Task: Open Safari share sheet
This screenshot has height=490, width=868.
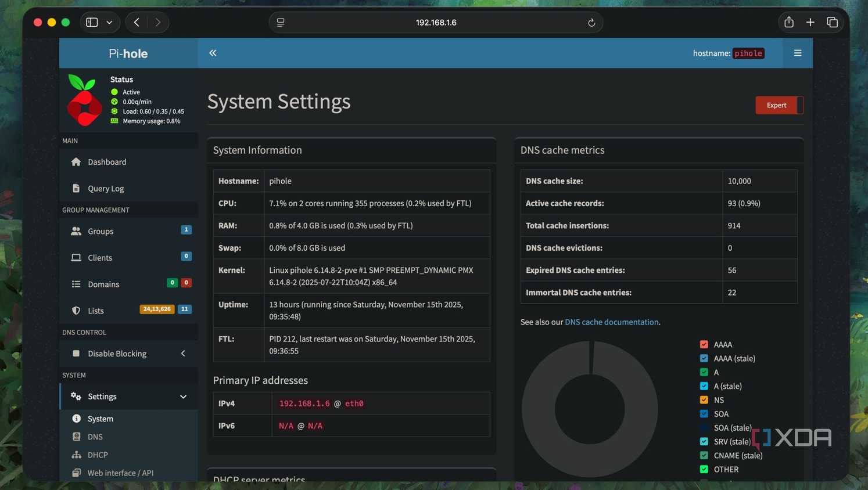Action: tap(788, 22)
